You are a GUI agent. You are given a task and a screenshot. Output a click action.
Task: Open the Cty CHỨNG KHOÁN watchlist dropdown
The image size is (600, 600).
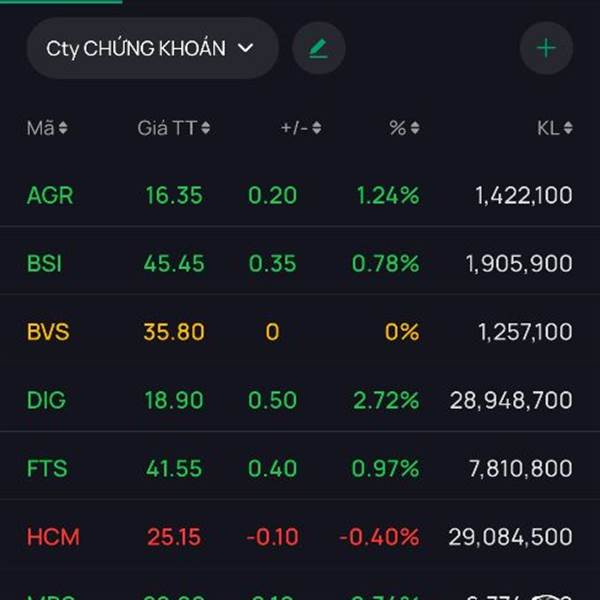click(152, 48)
